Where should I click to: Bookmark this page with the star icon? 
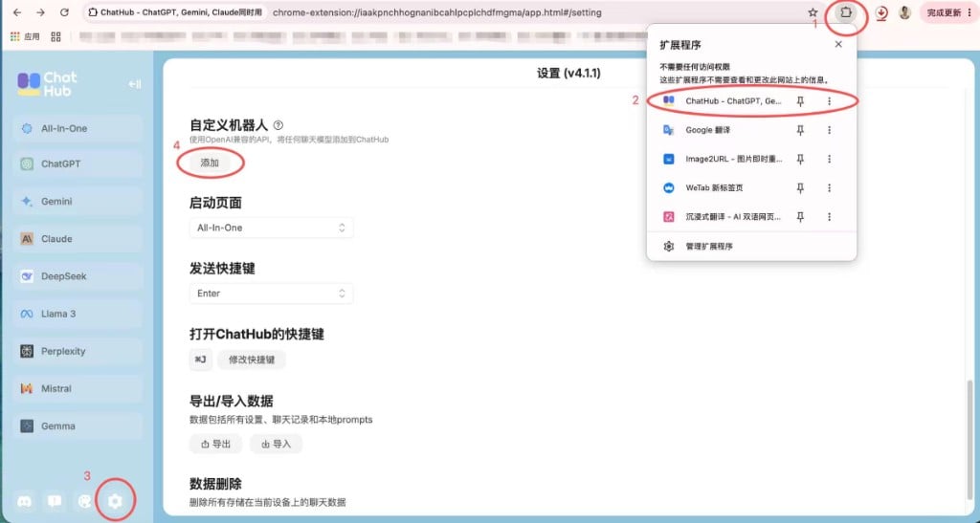(813, 12)
